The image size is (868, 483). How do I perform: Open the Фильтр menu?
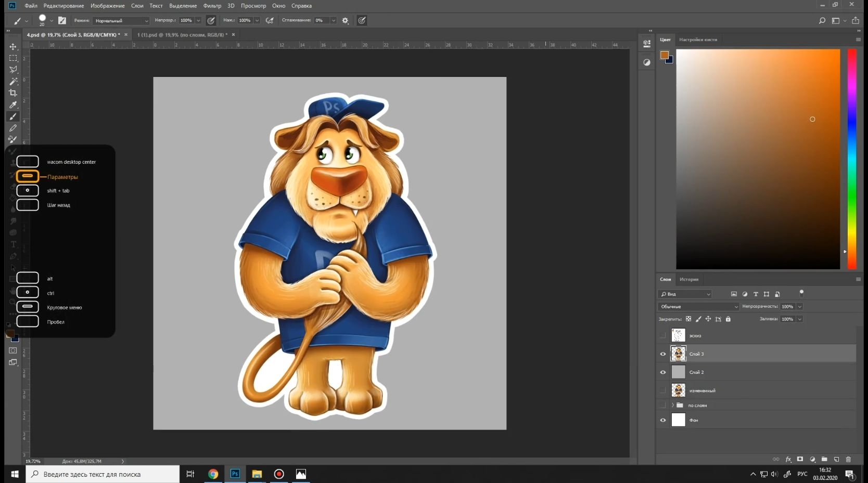[212, 6]
